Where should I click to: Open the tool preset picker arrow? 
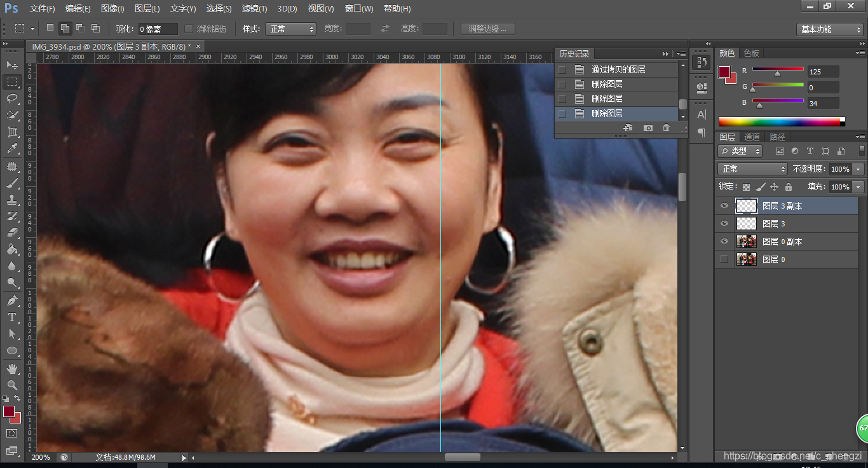[32, 29]
